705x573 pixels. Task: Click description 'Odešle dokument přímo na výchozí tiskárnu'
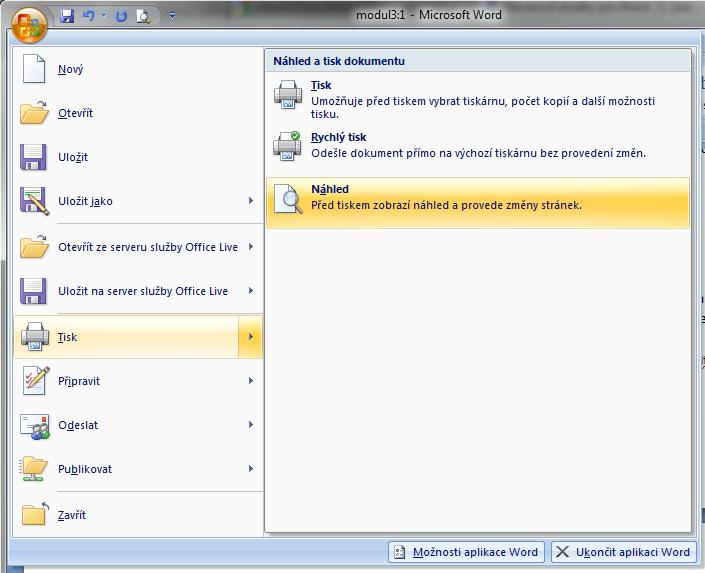pos(478,153)
